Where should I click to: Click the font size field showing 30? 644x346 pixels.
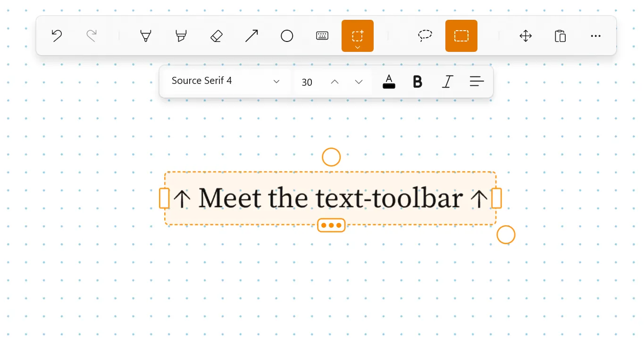pos(308,82)
